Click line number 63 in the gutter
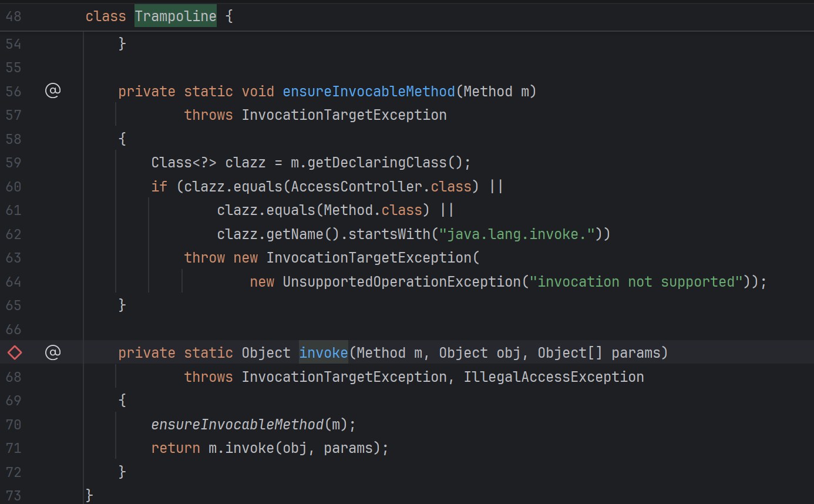The image size is (814, 504). (14, 258)
